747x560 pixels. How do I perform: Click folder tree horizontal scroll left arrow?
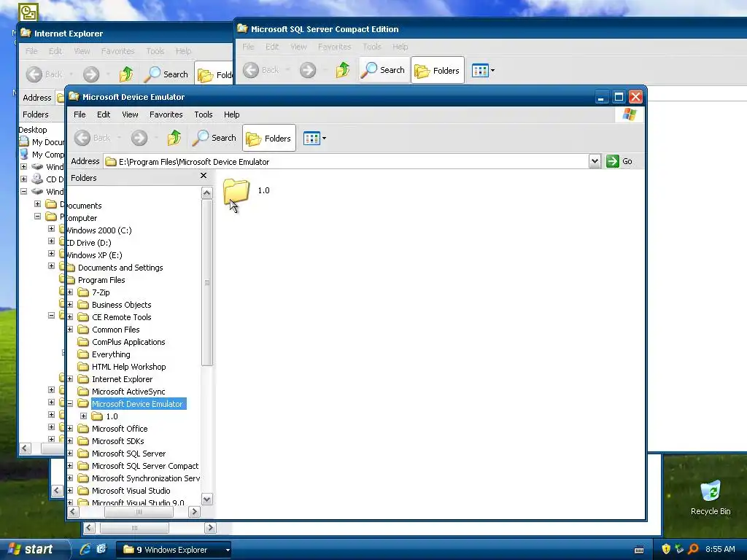[x=73, y=512]
